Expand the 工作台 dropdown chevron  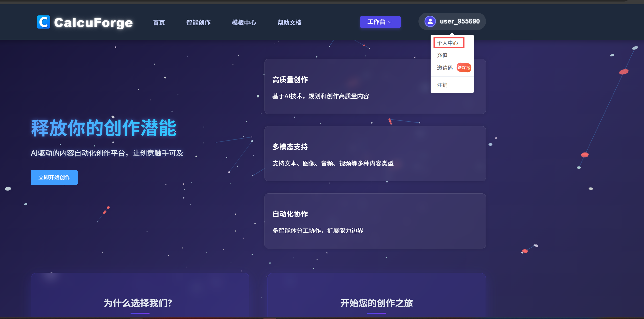click(391, 22)
